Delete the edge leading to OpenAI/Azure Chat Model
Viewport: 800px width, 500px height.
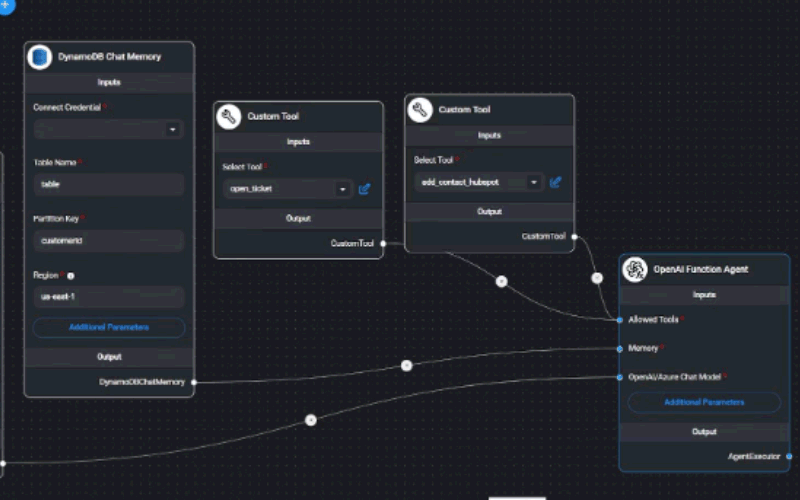[311, 420]
